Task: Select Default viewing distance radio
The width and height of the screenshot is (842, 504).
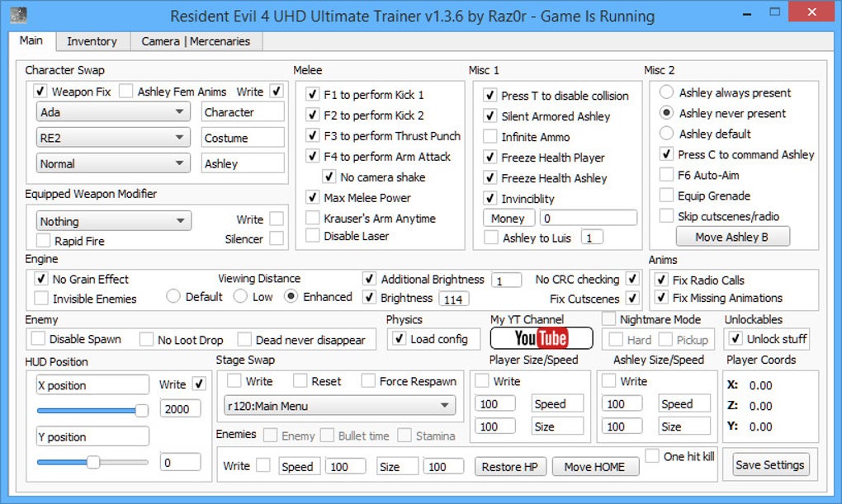Action: [173, 296]
